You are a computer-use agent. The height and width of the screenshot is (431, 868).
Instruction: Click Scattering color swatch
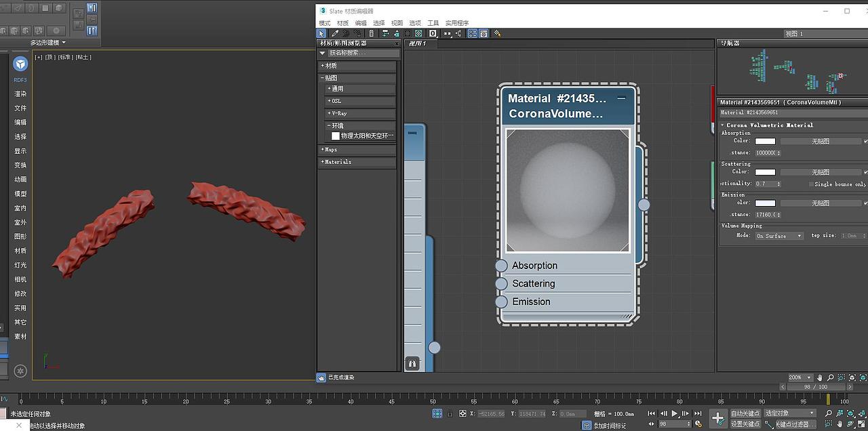pyautogui.click(x=765, y=172)
